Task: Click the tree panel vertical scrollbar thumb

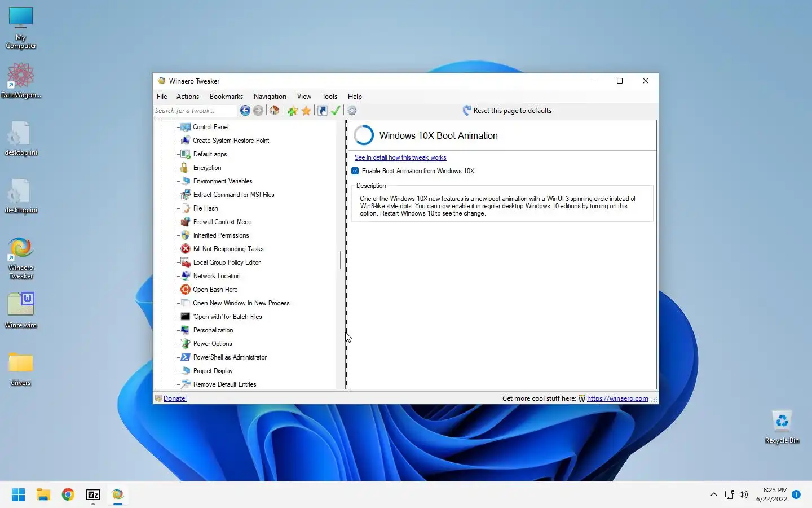Action: pyautogui.click(x=341, y=260)
